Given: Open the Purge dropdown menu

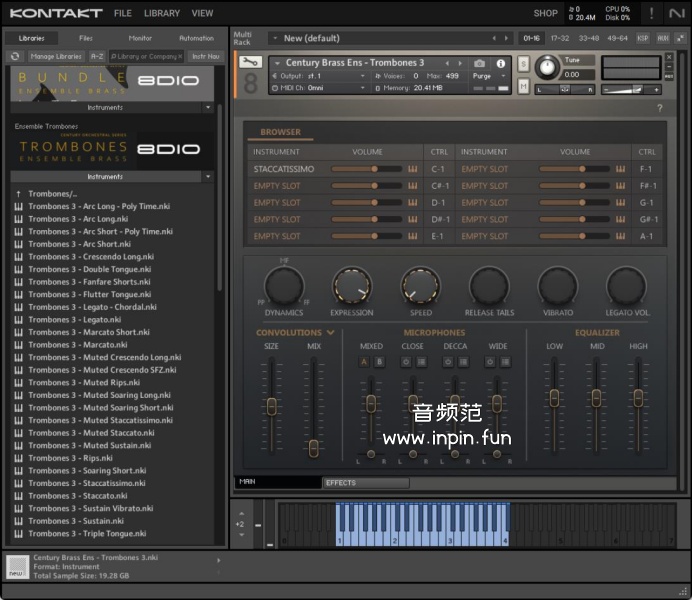Looking at the screenshot, I should click(485, 76).
